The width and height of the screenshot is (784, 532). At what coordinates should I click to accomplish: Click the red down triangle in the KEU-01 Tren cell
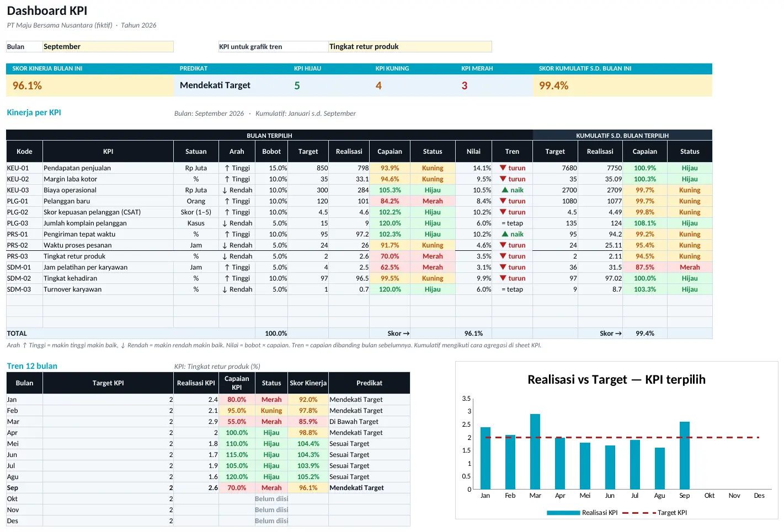(x=503, y=168)
